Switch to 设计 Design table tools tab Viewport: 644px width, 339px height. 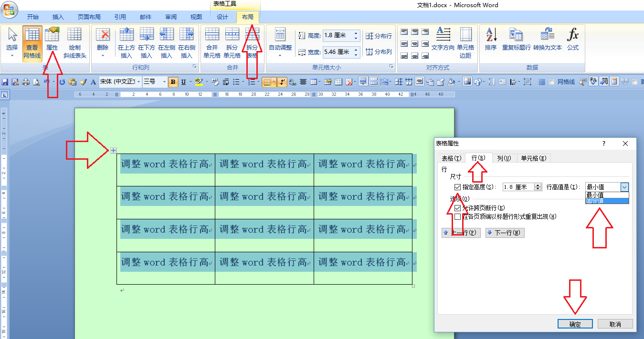pyautogui.click(x=222, y=17)
